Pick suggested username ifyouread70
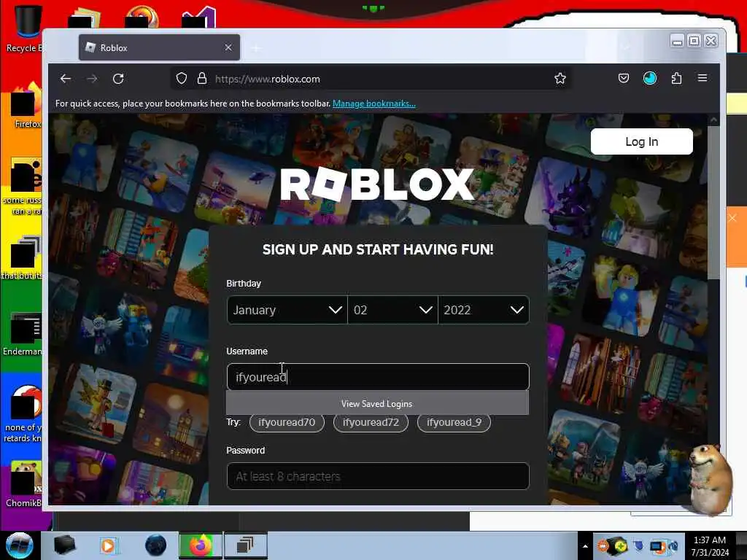This screenshot has width=747, height=560. 287,422
